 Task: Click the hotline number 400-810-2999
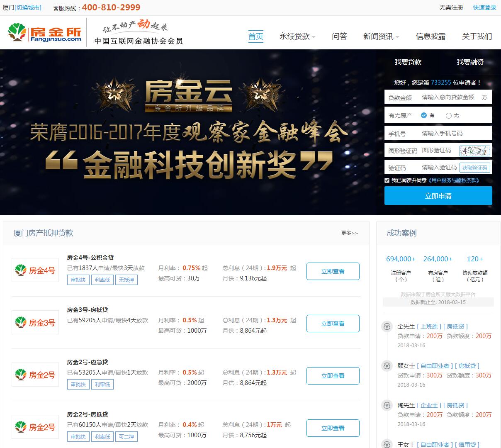[111, 7]
